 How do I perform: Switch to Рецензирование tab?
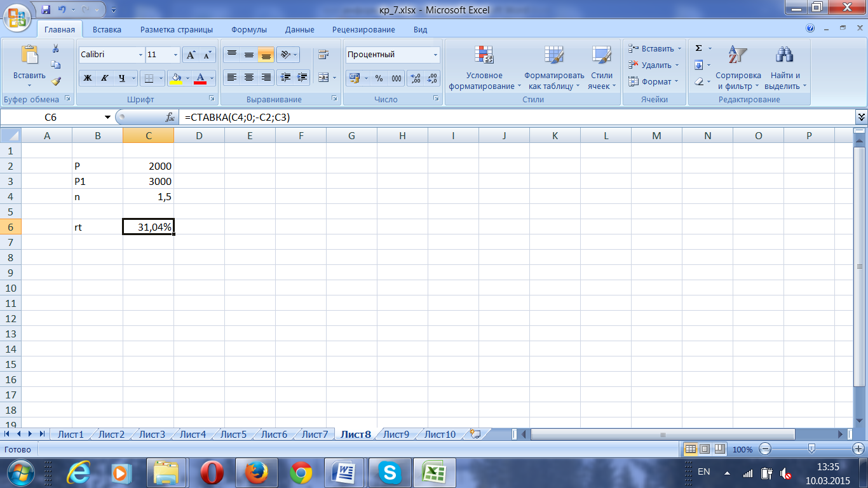point(363,29)
